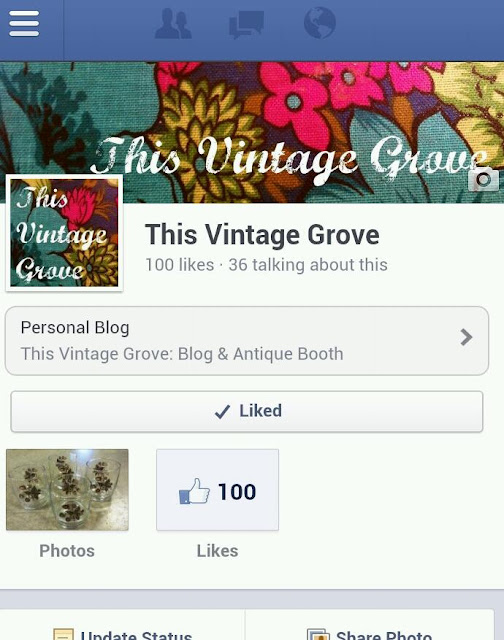The width and height of the screenshot is (504, 640).
Task: Open the Personal Blog info row
Action: pos(247,341)
